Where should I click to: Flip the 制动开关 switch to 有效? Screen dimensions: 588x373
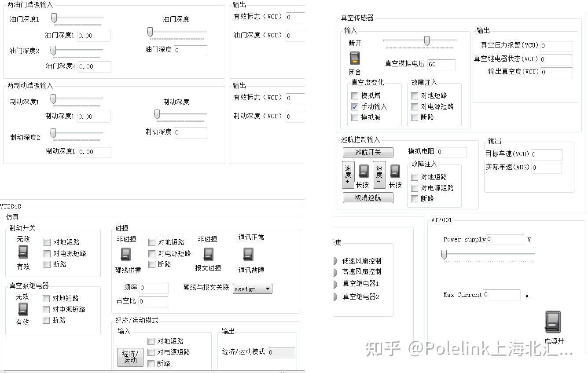click(x=22, y=253)
